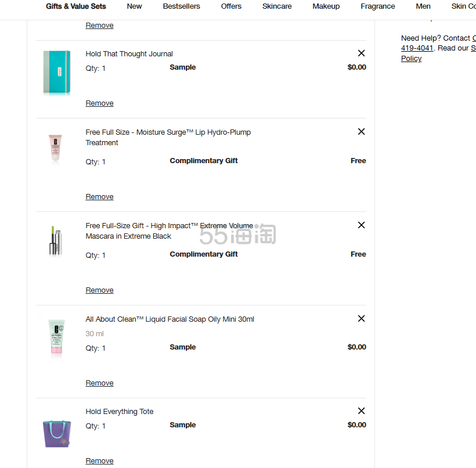
Task: Click X icon for High Impact Mascara gift
Action: 361,225
